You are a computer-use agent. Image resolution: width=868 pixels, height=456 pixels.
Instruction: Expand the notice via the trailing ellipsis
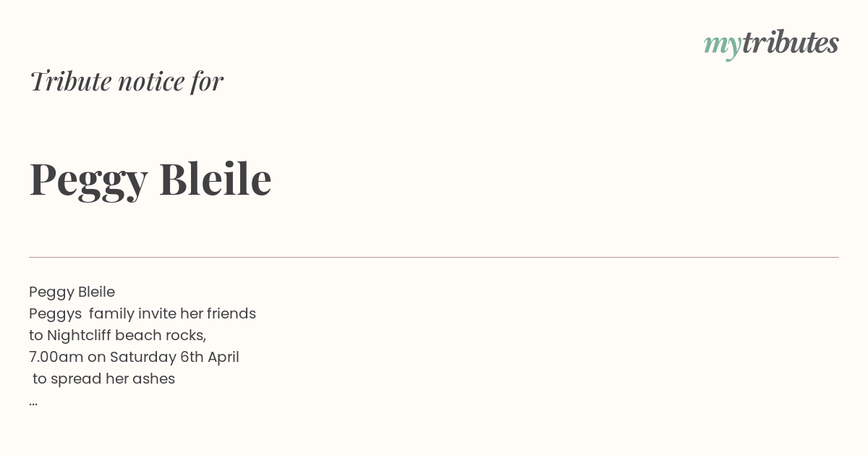pyautogui.click(x=33, y=403)
